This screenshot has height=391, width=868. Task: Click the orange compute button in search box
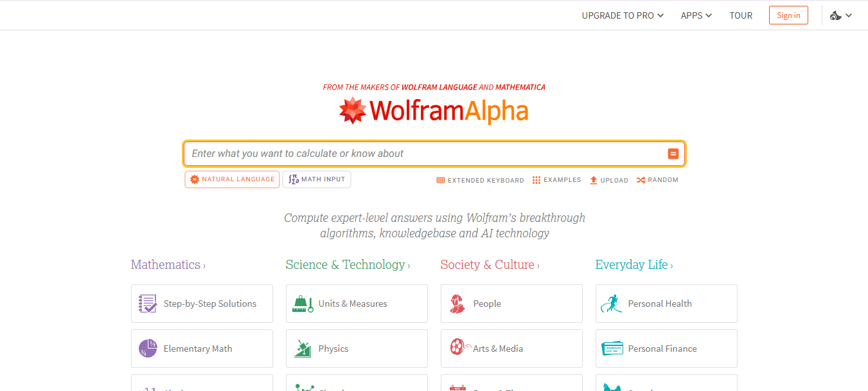(673, 154)
